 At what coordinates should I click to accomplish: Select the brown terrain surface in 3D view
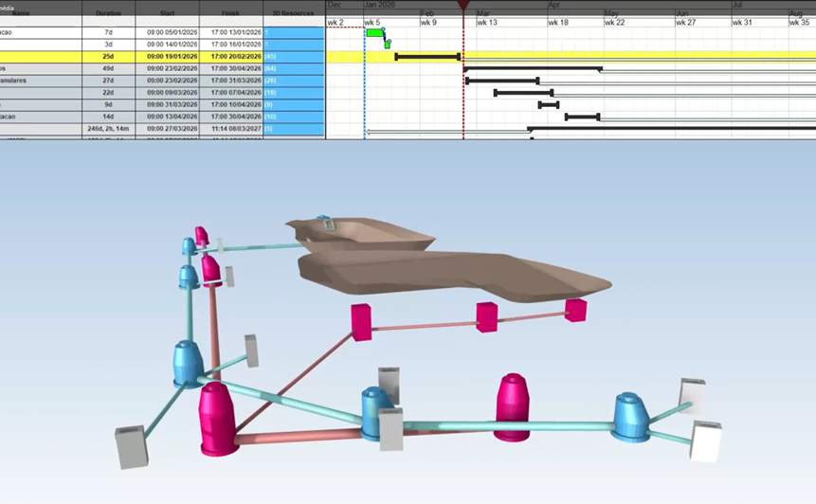pos(455,275)
